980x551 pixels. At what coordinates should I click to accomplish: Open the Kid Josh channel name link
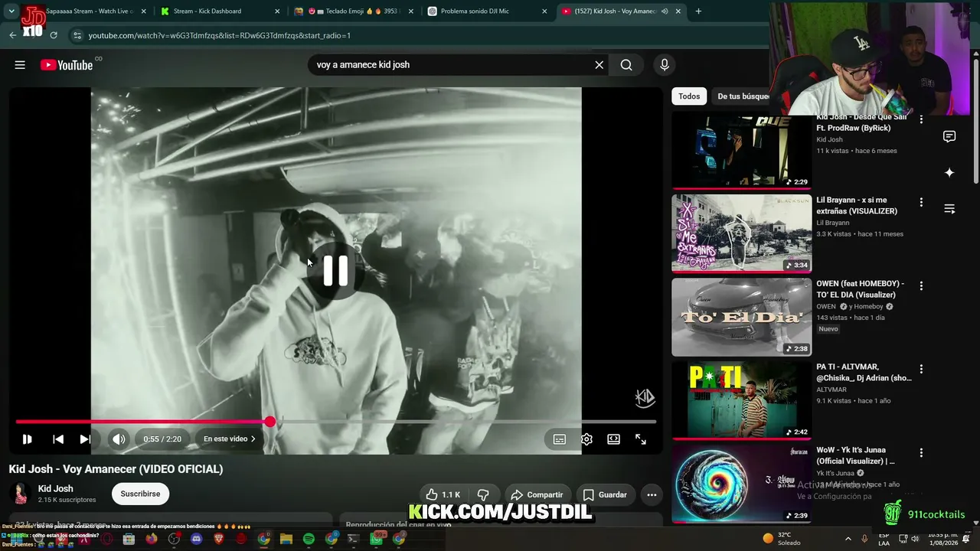tap(56, 489)
